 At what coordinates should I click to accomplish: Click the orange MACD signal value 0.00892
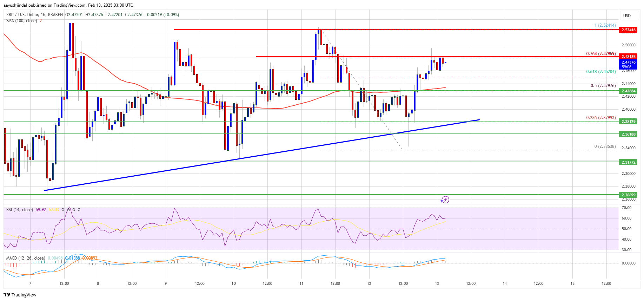point(90,258)
